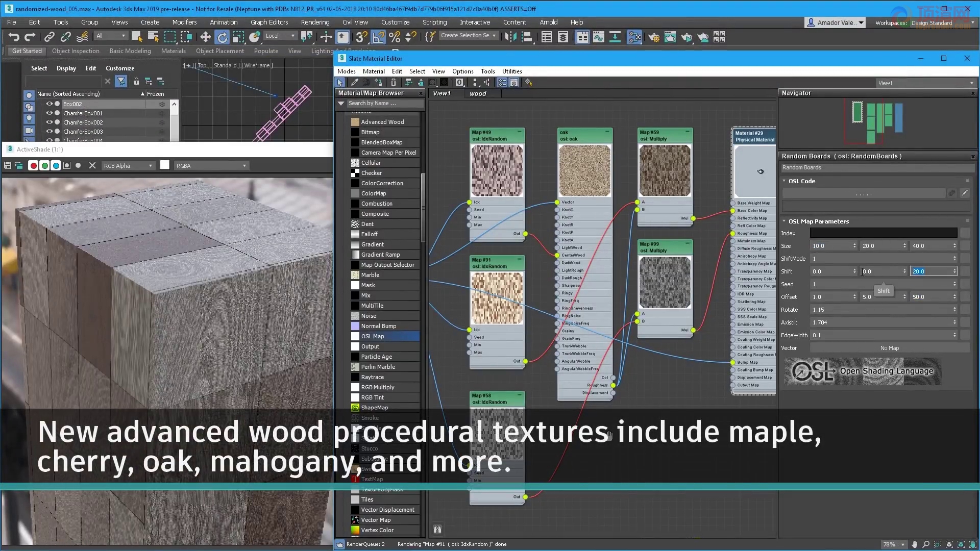Open the Local reference coordinate dropdown
This screenshot has height=551, width=980.
(280, 36)
